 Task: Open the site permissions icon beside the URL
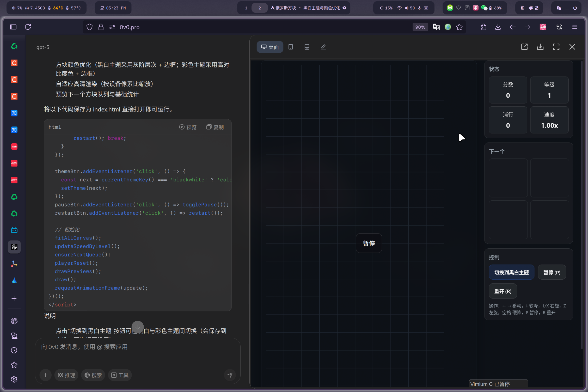[x=112, y=27]
